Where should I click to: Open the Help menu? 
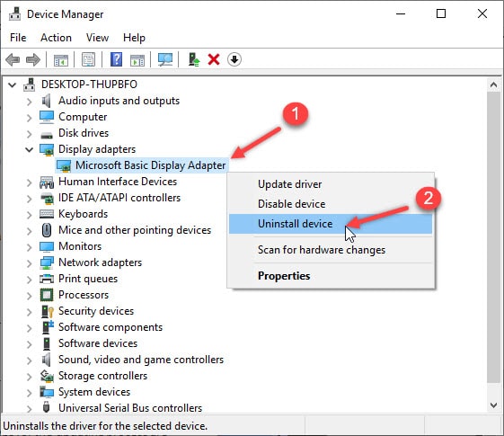pyautogui.click(x=134, y=38)
